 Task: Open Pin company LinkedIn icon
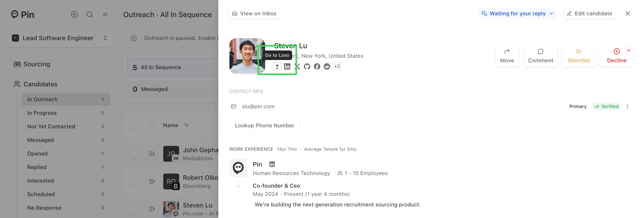(x=272, y=164)
